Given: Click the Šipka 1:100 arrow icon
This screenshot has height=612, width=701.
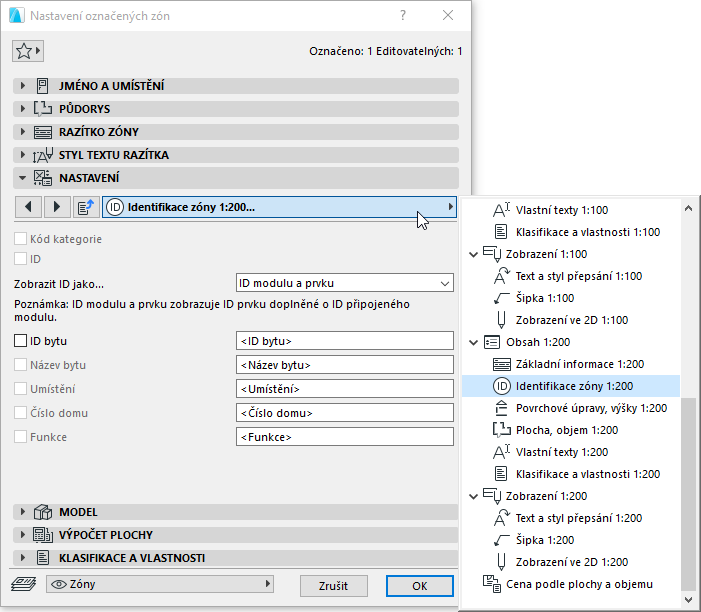Looking at the screenshot, I should coord(501,298).
